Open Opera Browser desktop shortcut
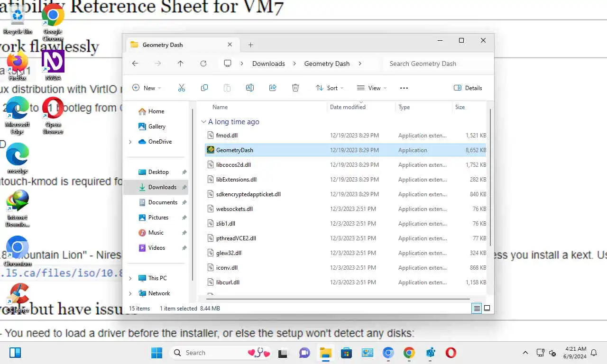The height and width of the screenshot is (364, 607). (53, 115)
